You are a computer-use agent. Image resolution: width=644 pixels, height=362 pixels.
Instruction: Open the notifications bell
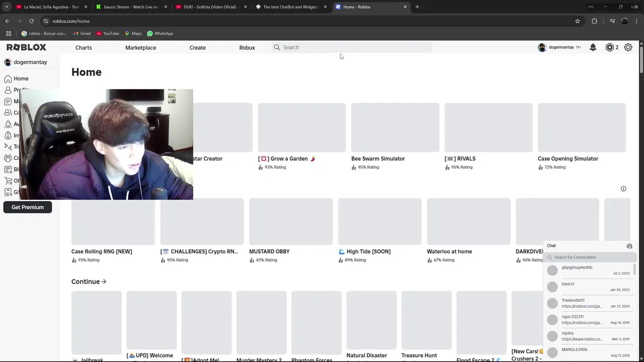pyautogui.click(x=593, y=47)
